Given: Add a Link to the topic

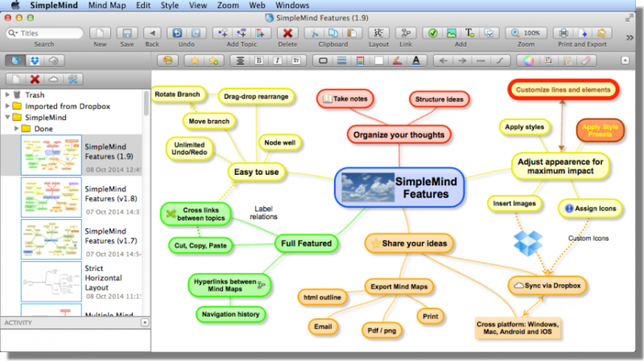Looking at the screenshot, I should pyautogui.click(x=406, y=33).
